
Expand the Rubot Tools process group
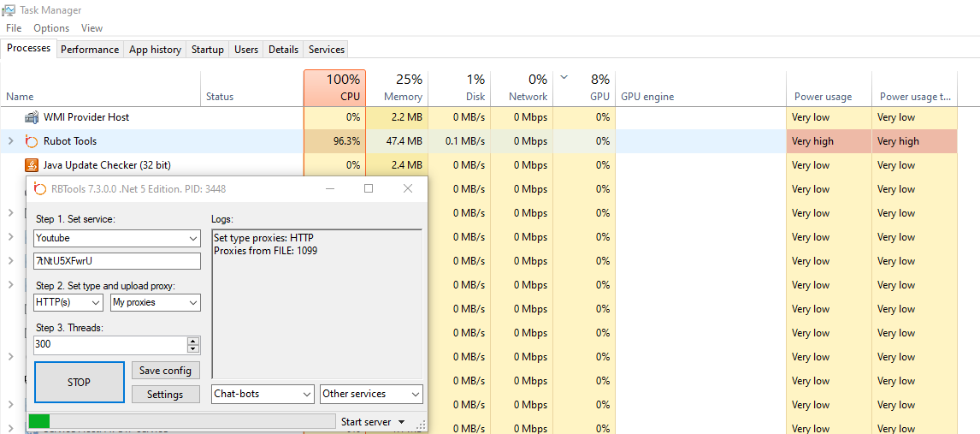click(x=10, y=141)
